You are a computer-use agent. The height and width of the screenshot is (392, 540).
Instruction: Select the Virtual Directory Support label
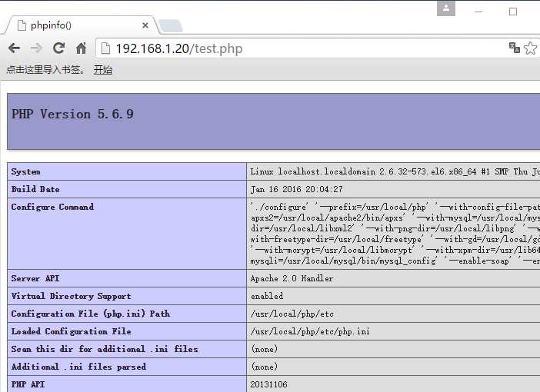(x=71, y=296)
